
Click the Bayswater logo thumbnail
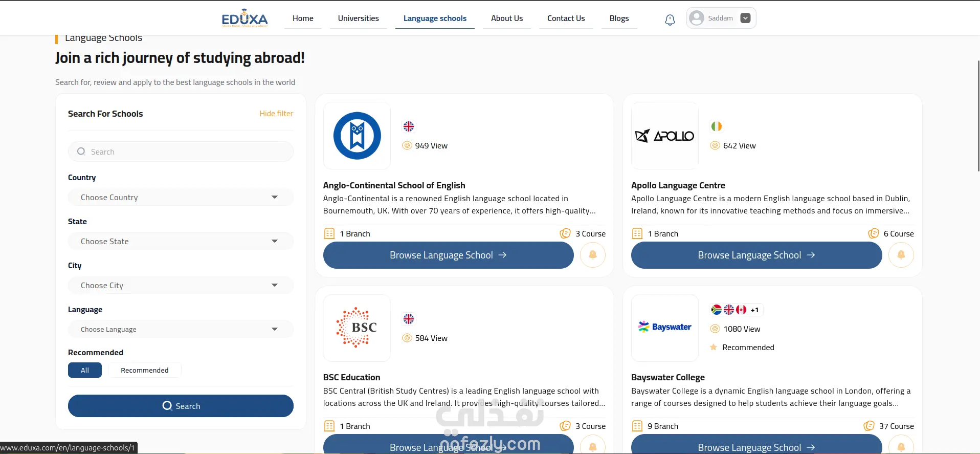tap(665, 328)
